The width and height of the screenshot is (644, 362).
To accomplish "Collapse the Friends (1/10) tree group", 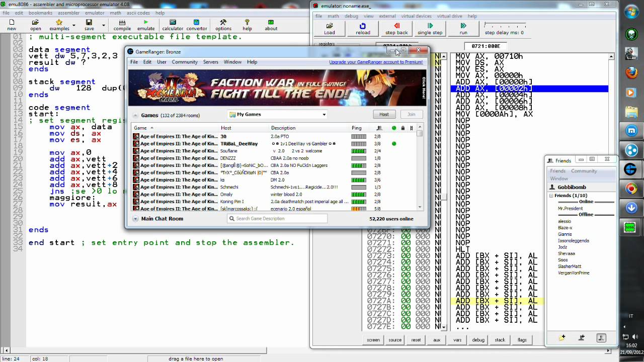I will coord(551,196).
